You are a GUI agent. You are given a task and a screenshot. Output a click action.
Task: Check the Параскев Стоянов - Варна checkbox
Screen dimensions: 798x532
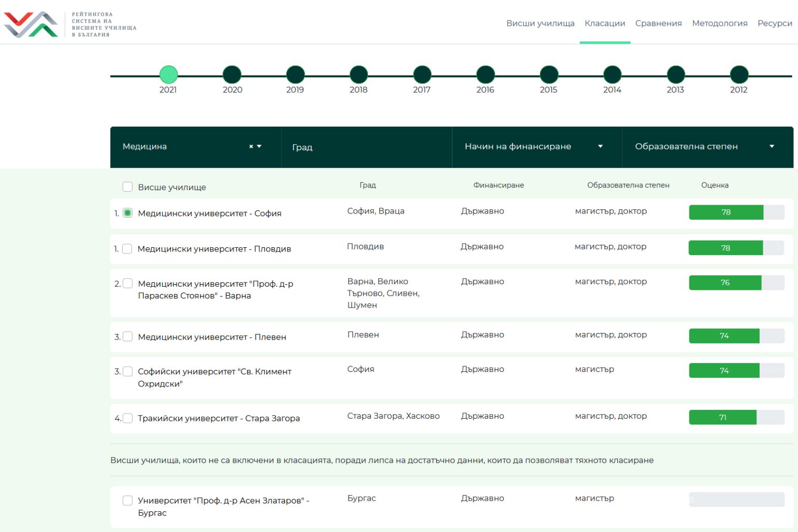(x=127, y=284)
